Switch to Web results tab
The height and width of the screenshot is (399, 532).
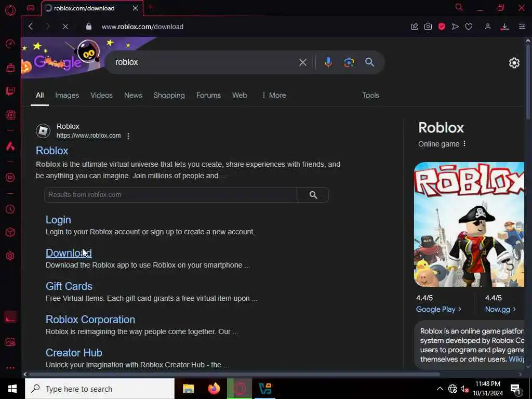pos(240,96)
